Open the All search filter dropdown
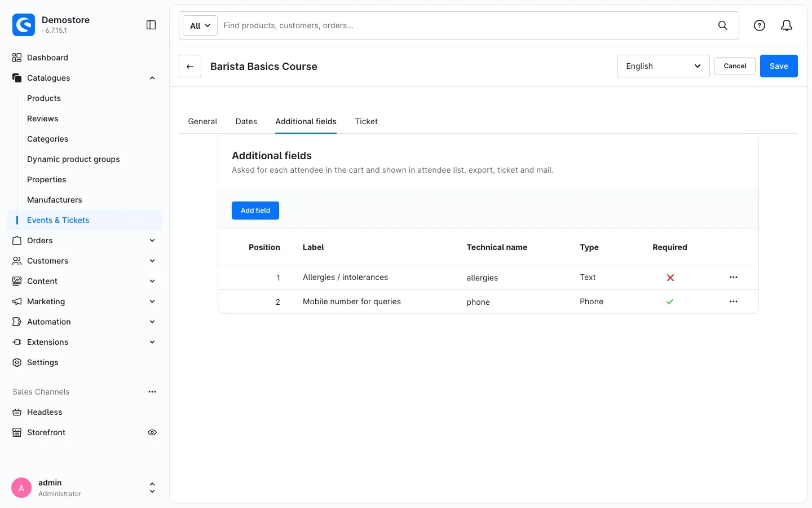 (200, 25)
